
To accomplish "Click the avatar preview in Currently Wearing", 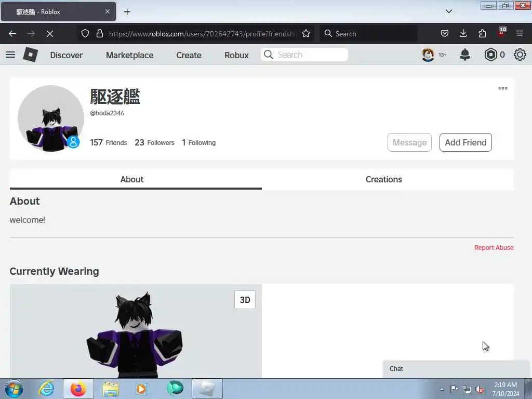I will click(136, 331).
